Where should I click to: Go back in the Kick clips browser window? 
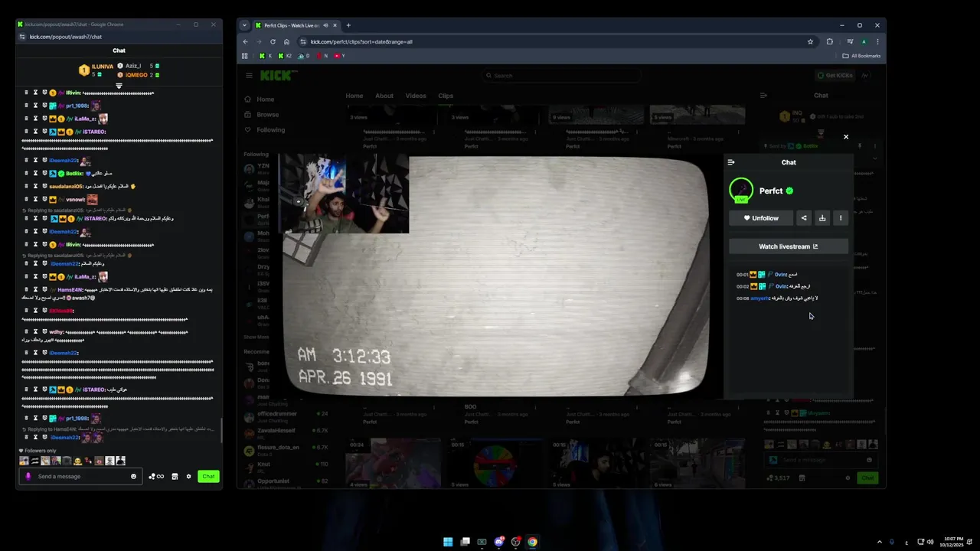pos(245,41)
